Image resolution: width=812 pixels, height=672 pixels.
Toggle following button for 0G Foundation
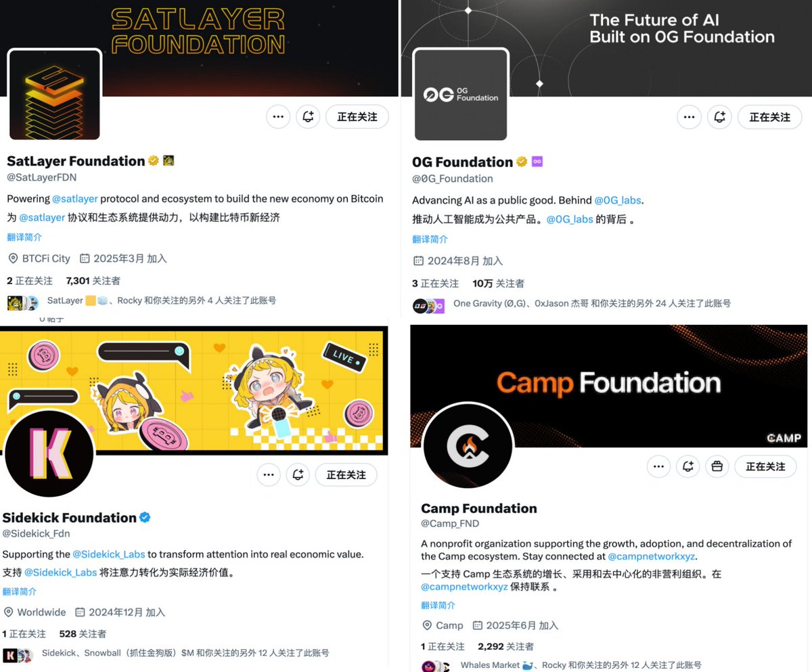pos(769,117)
